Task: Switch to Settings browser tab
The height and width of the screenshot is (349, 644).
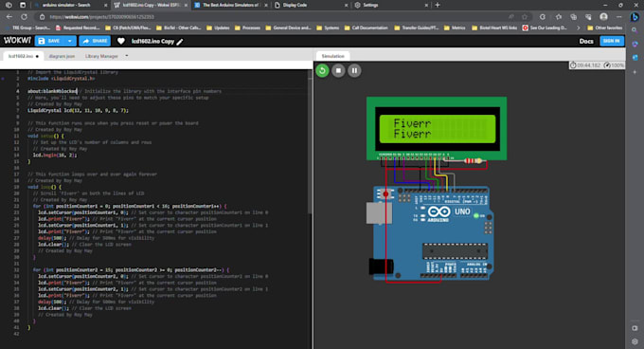Action: coord(391,5)
